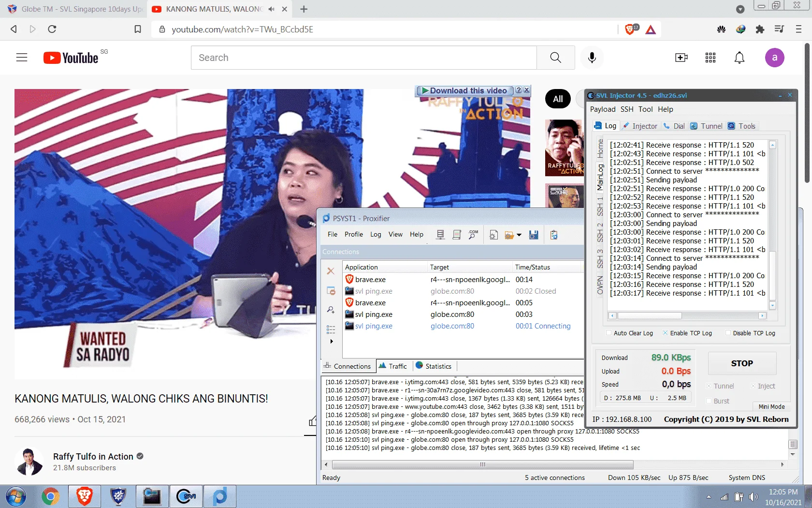Open View menu in Proxifier
The width and height of the screenshot is (812, 508).
(395, 234)
